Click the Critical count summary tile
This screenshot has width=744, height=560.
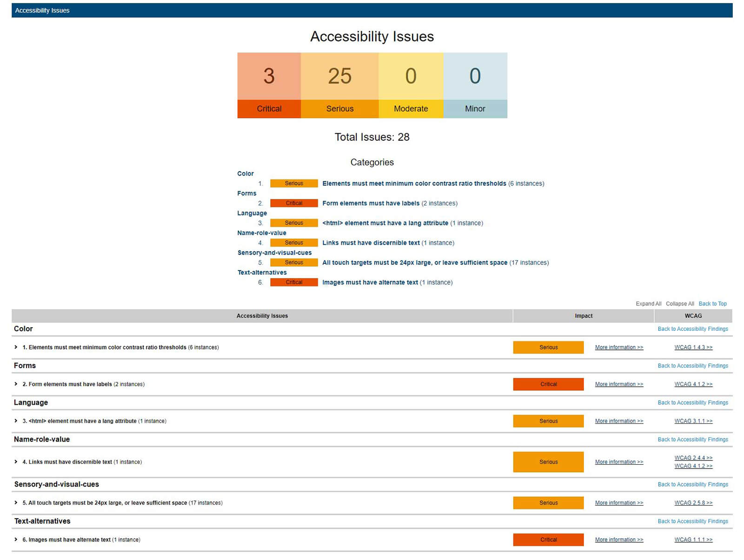click(269, 86)
